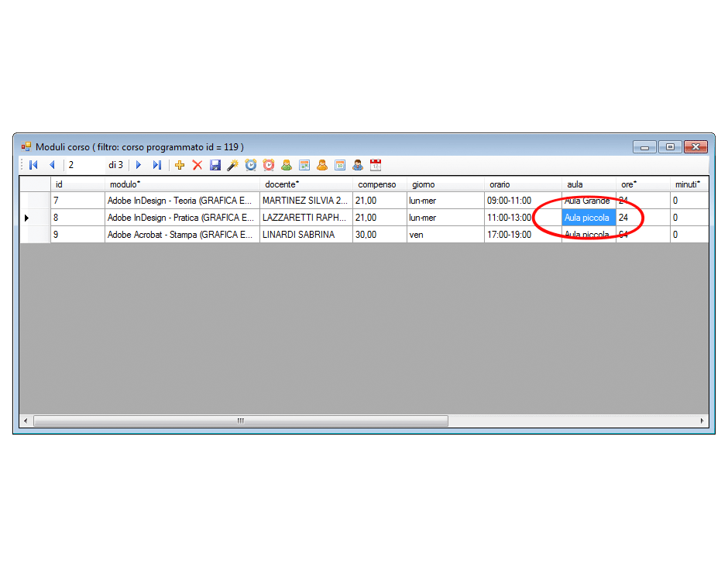Image resolution: width=728 pixels, height=567 pixels.
Task: Sort by the aula column header
Action: coord(589,184)
